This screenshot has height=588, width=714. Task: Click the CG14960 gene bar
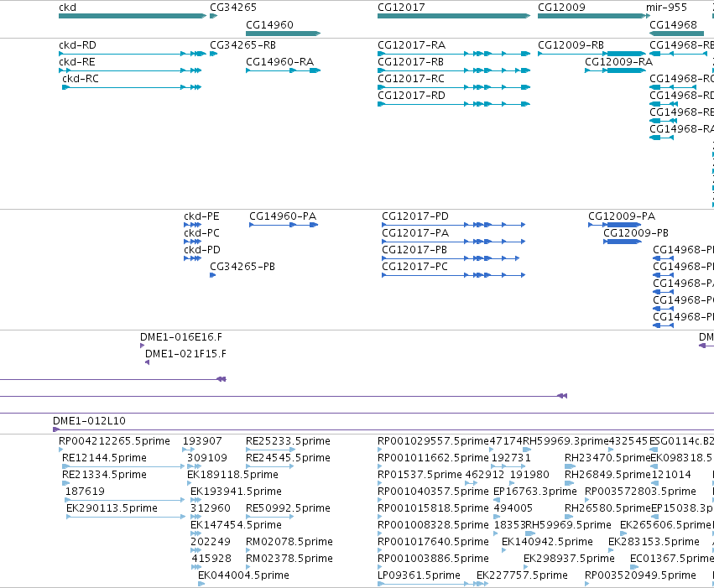coord(284,34)
